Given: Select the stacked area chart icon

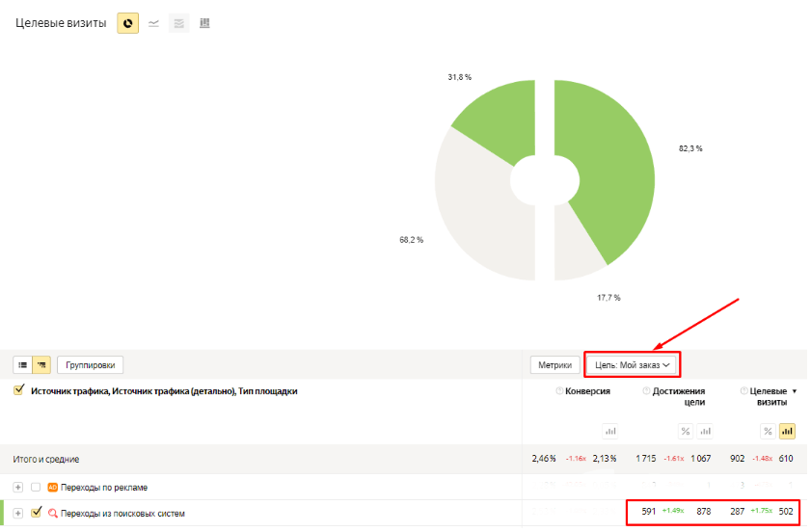Looking at the screenshot, I should click(179, 23).
